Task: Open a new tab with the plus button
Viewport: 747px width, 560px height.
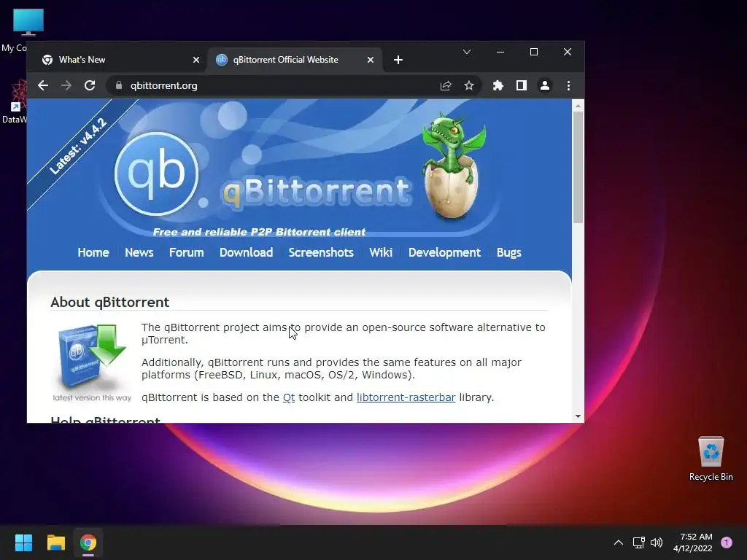Action: [x=398, y=60]
